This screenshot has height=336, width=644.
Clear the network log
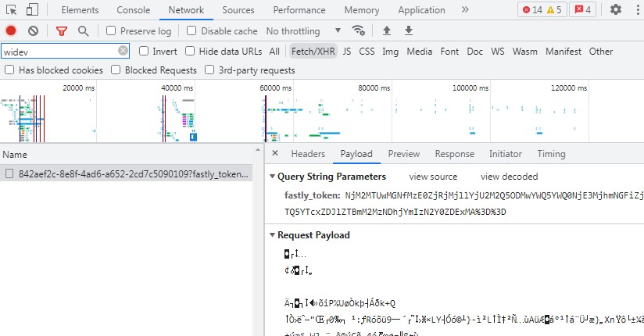34,30
